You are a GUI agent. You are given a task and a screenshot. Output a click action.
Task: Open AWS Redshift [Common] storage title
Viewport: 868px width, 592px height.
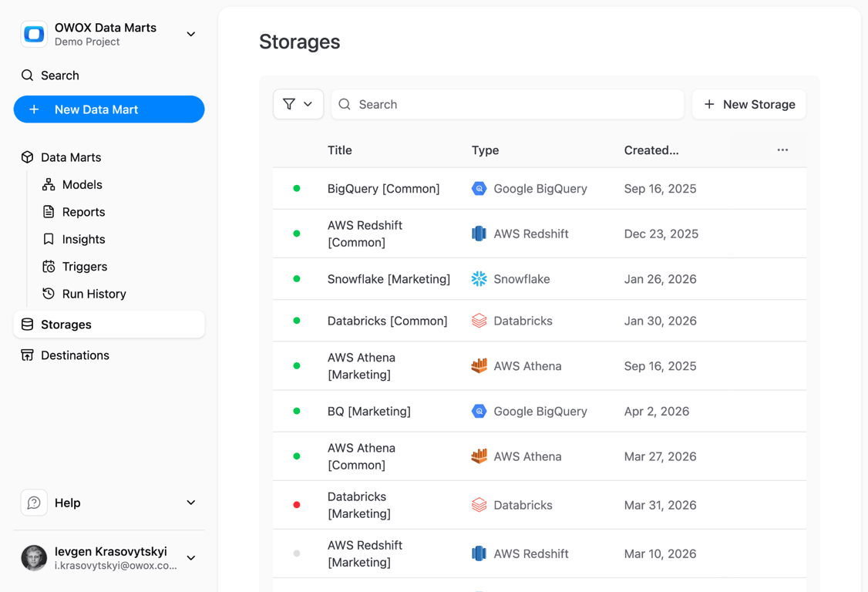point(365,234)
